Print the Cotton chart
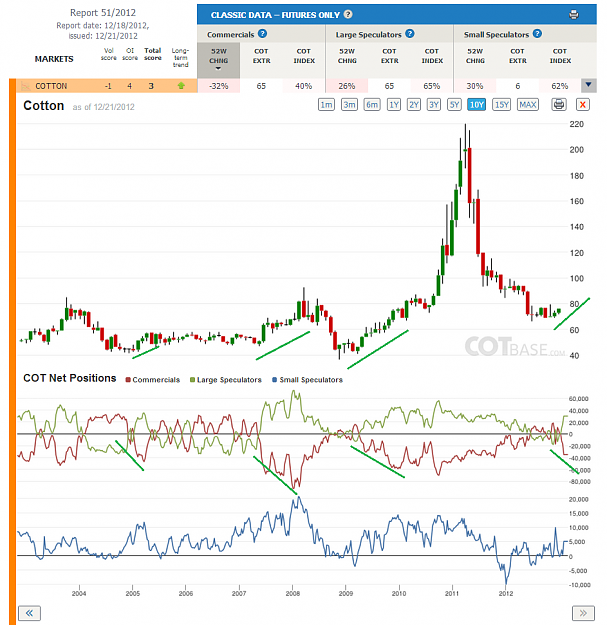 pyautogui.click(x=559, y=104)
